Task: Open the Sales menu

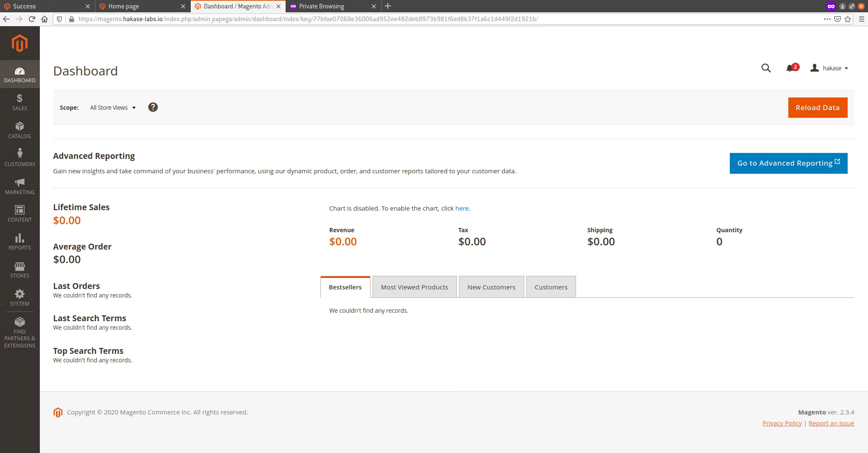Action: [x=19, y=102]
